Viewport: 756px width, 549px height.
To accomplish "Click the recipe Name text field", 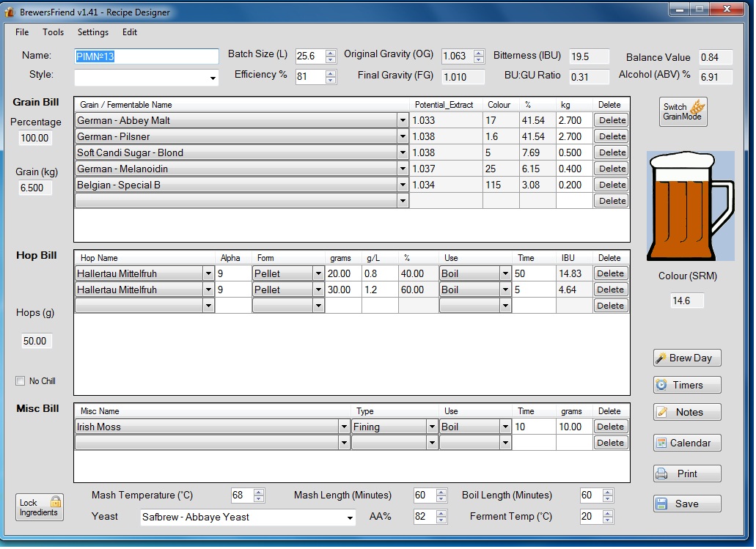I will pyautogui.click(x=147, y=56).
